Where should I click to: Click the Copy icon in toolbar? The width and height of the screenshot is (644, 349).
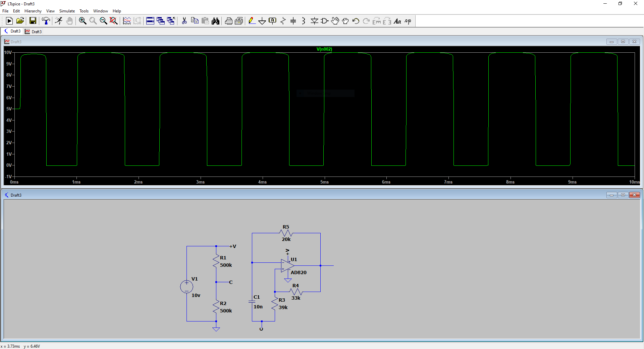[x=195, y=21]
